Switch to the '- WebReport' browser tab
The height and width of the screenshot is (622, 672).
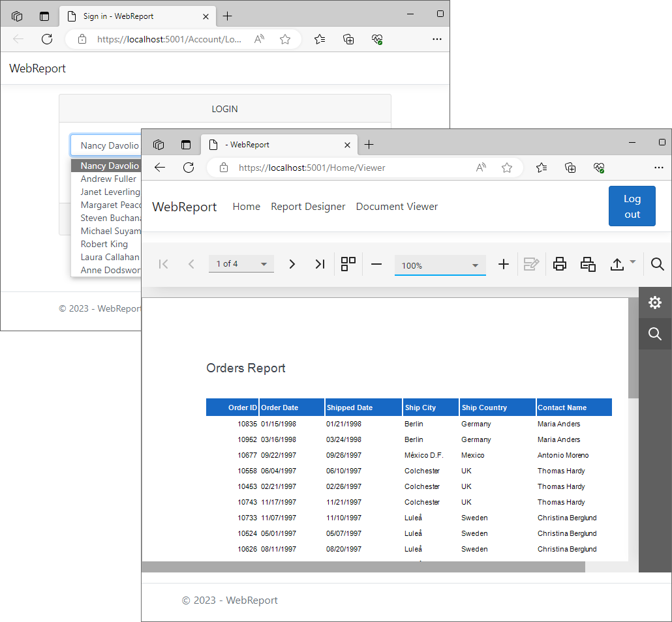coord(278,145)
